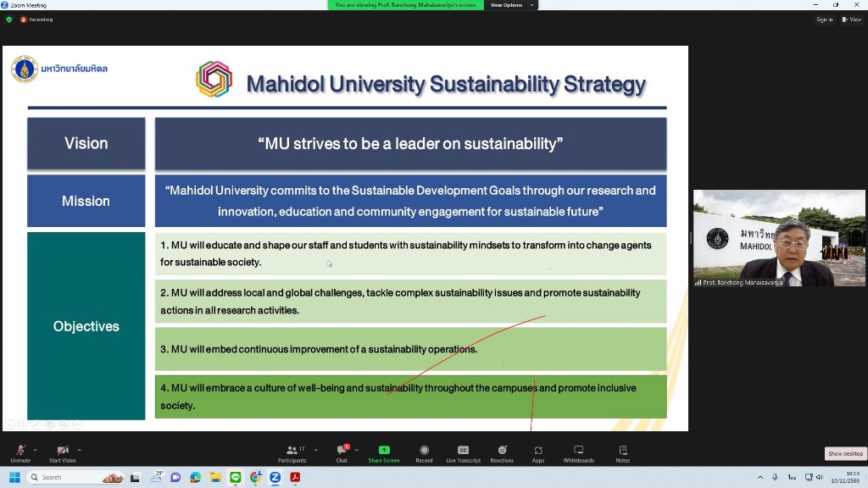Open Task View on taskbar
The width and height of the screenshot is (868, 488).
(135, 477)
